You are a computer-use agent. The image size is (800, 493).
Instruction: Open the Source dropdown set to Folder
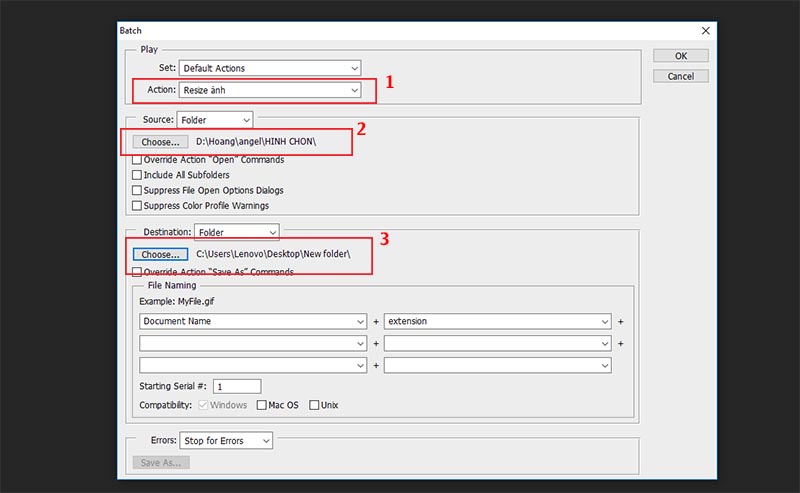(x=215, y=120)
